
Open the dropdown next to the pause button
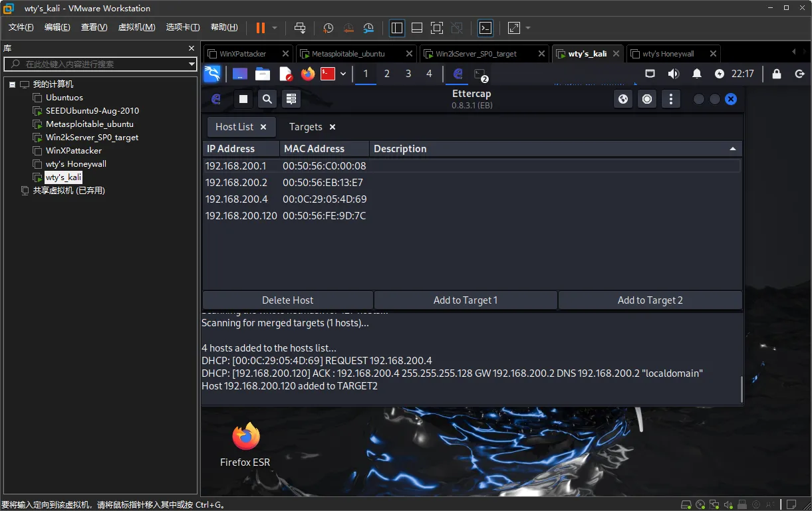275,28
